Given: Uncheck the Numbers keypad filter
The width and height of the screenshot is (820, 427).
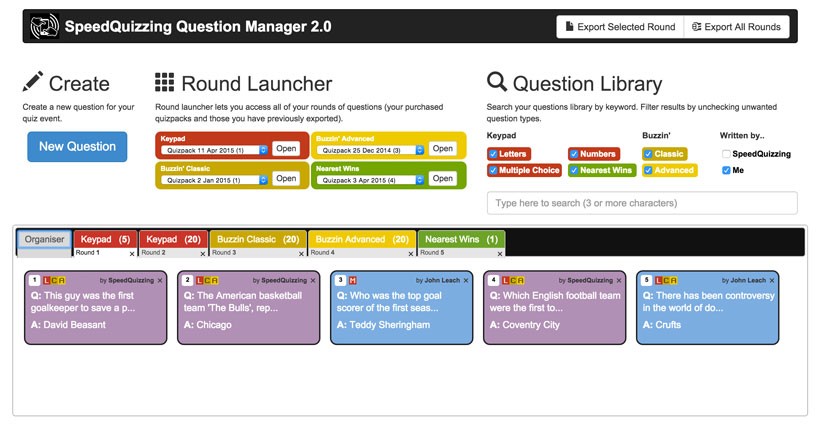Looking at the screenshot, I should coord(574,154).
